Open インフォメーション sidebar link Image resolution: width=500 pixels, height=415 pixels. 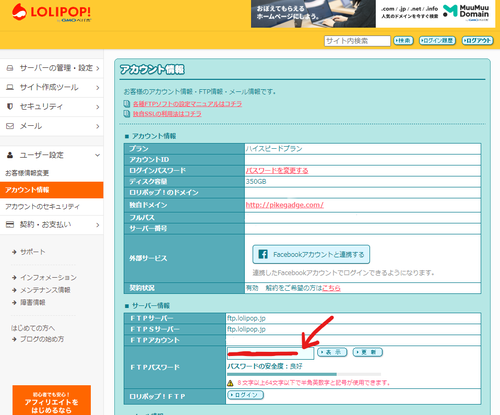point(48,278)
